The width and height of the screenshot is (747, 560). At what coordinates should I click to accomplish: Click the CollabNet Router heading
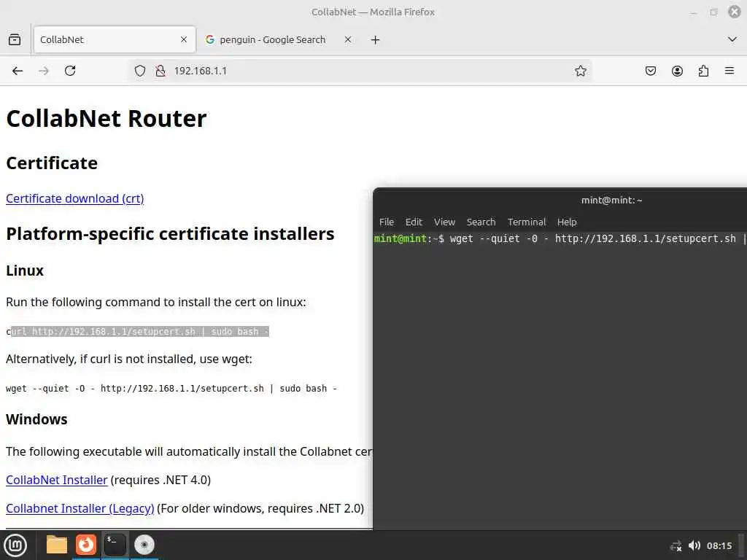coord(107,119)
